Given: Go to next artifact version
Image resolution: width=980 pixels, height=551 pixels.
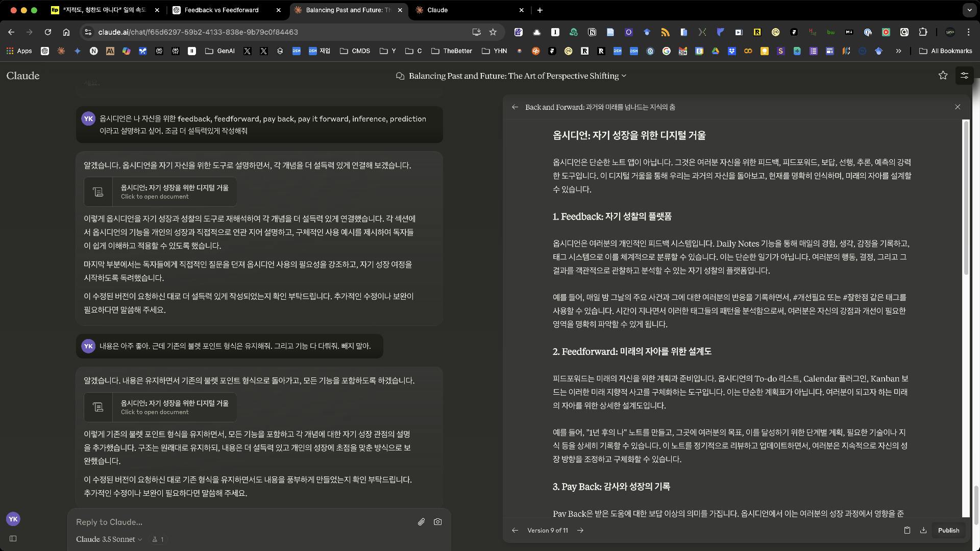Looking at the screenshot, I should click(580, 530).
